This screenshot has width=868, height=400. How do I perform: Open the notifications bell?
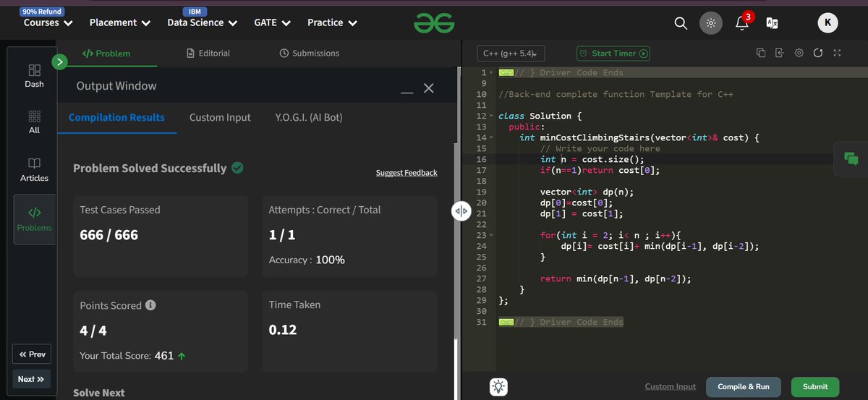point(741,23)
